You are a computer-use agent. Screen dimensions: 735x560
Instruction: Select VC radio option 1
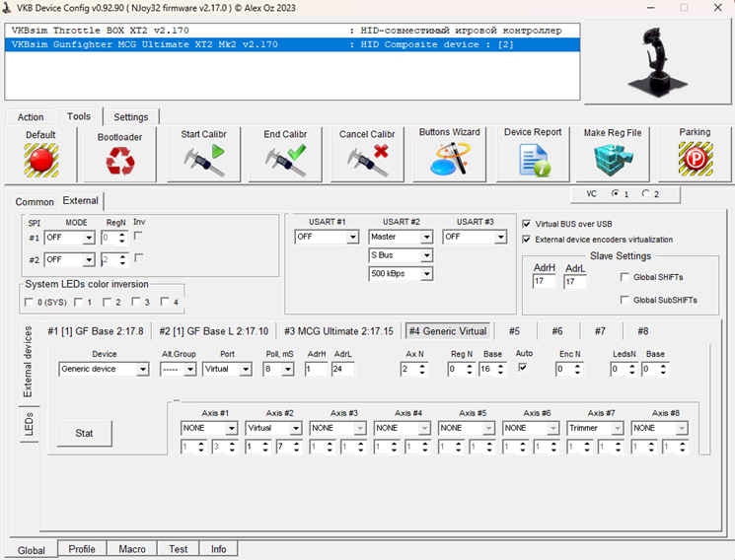click(x=615, y=193)
